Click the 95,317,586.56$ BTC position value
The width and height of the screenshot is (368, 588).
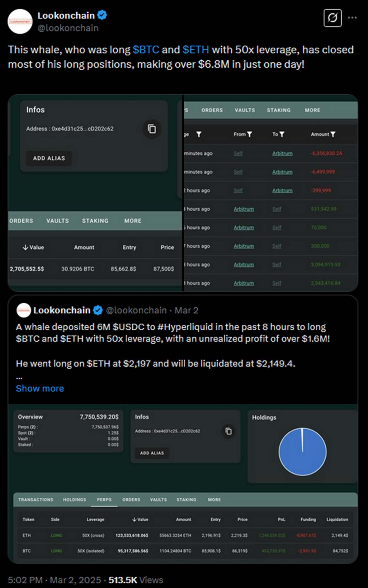click(133, 551)
